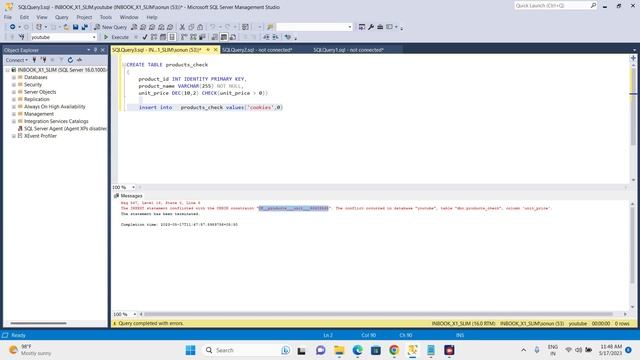The width and height of the screenshot is (640, 360).
Task: Click the weather widget on the taskbar
Action: tap(30, 350)
